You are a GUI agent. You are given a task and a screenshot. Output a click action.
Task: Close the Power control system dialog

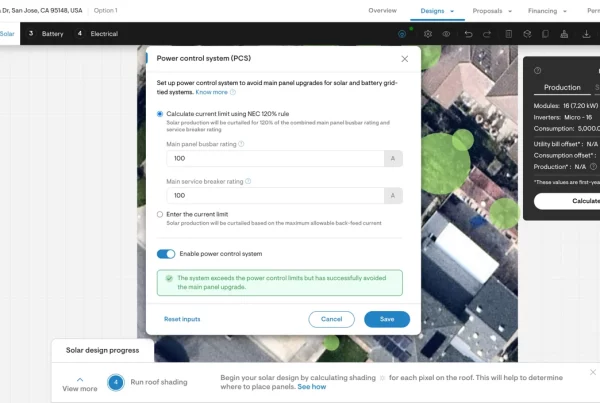click(404, 59)
